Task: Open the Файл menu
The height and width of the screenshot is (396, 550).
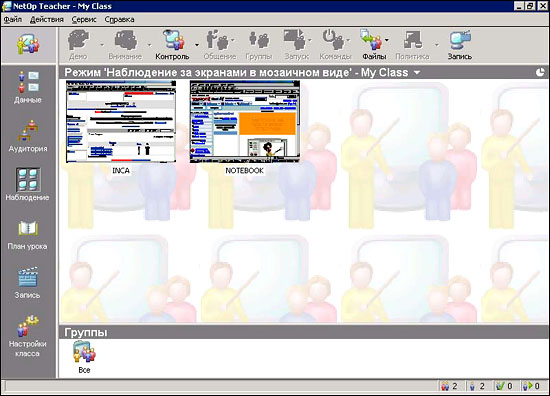Action: pyautogui.click(x=13, y=20)
